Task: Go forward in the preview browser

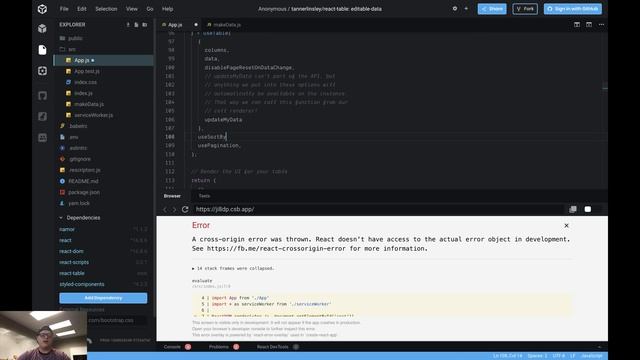Action: tap(174, 209)
